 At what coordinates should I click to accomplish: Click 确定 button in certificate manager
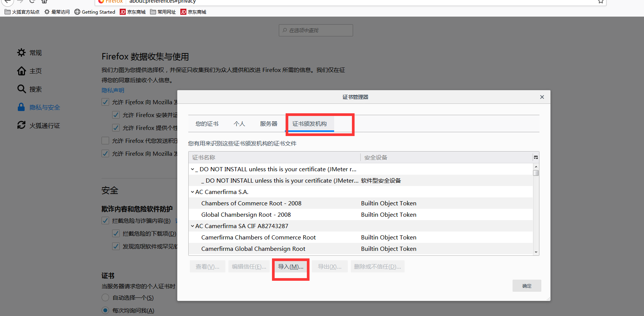[x=527, y=286]
